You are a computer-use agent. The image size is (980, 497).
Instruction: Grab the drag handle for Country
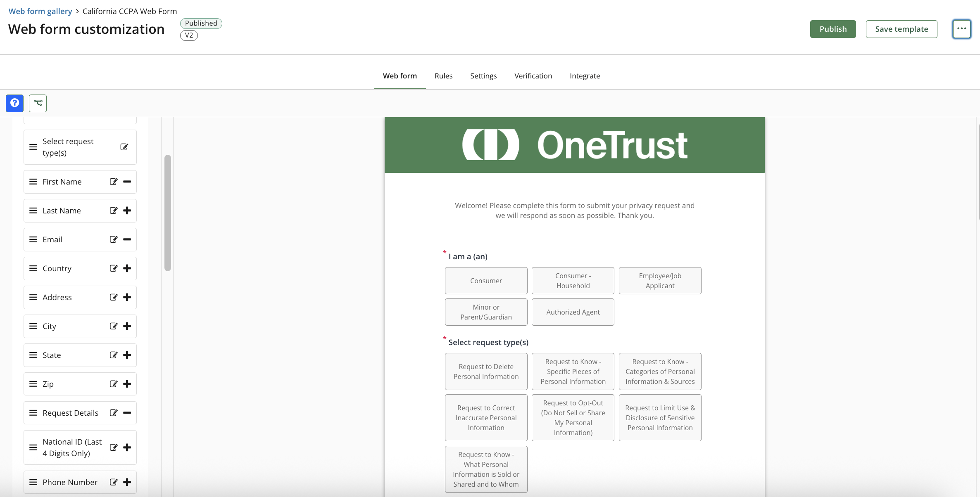33,268
